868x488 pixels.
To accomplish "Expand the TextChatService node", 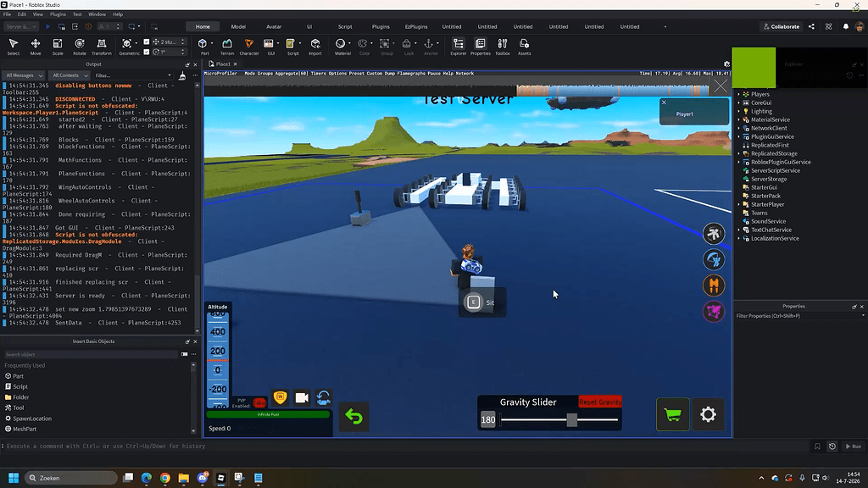I will click(x=738, y=230).
